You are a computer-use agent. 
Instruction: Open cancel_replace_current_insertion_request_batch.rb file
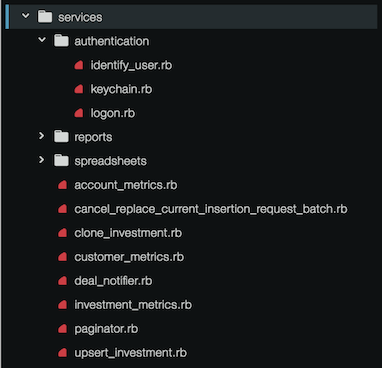(x=211, y=209)
